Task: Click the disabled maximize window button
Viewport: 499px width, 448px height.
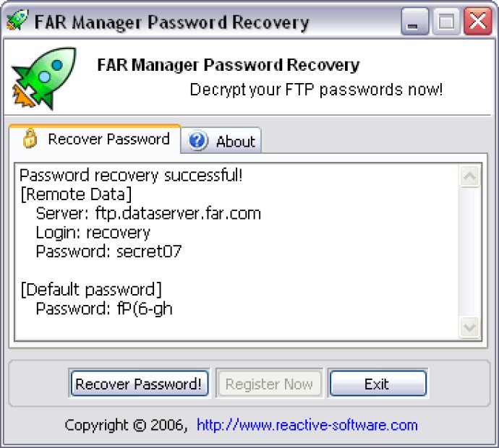Action: [445, 22]
